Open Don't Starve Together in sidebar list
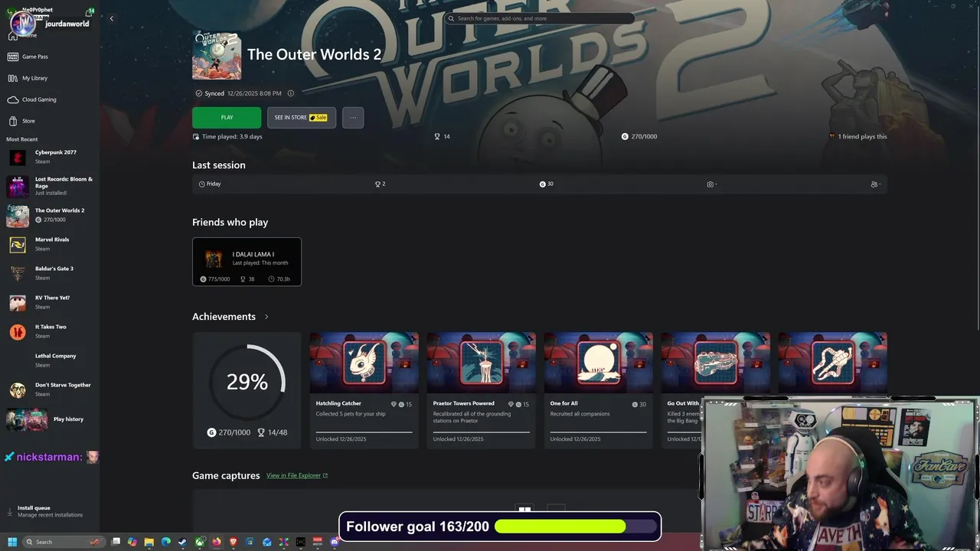 50,390
